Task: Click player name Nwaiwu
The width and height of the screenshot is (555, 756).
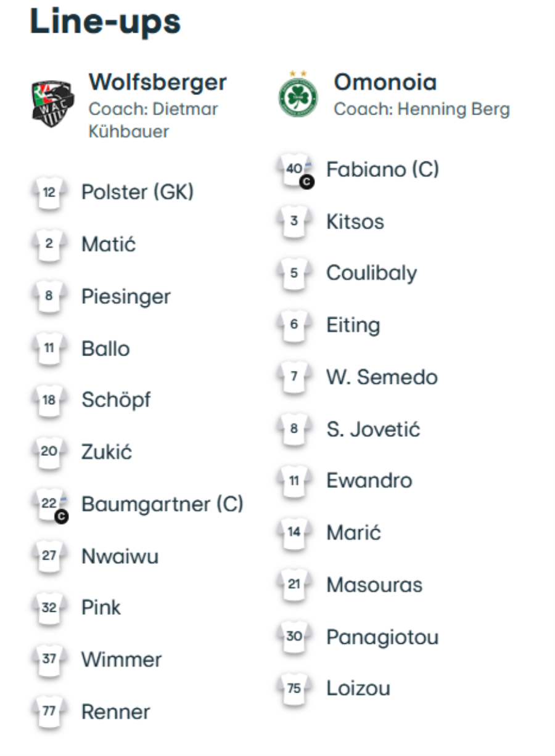Action: point(120,556)
